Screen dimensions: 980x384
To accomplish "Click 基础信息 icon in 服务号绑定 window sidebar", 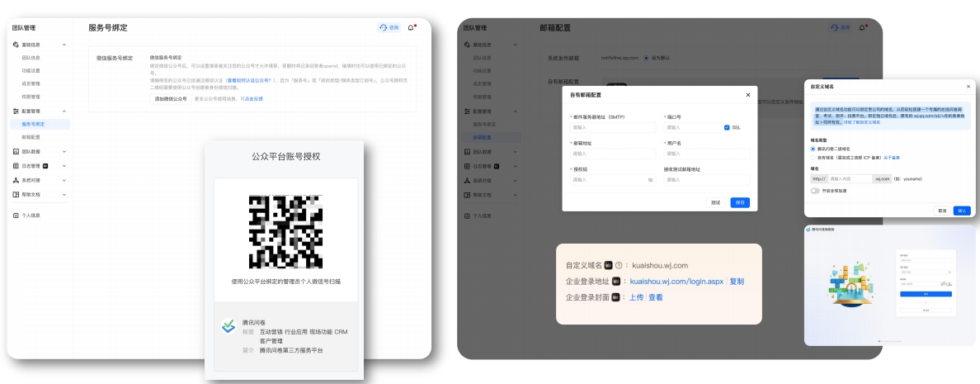I will pyautogui.click(x=16, y=45).
